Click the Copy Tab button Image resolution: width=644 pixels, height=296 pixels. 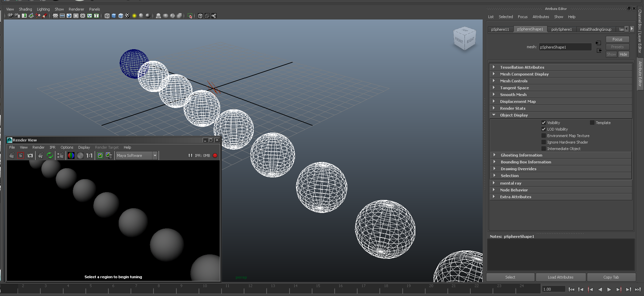611,277
